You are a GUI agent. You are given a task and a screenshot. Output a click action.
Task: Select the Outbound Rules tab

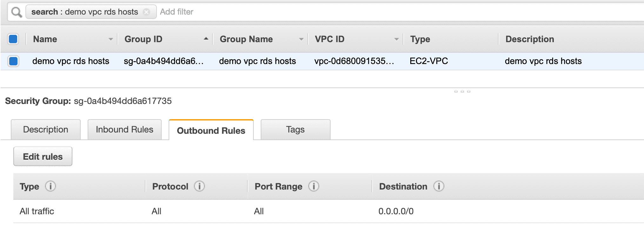pyautogui.click(x=211, y=130)
